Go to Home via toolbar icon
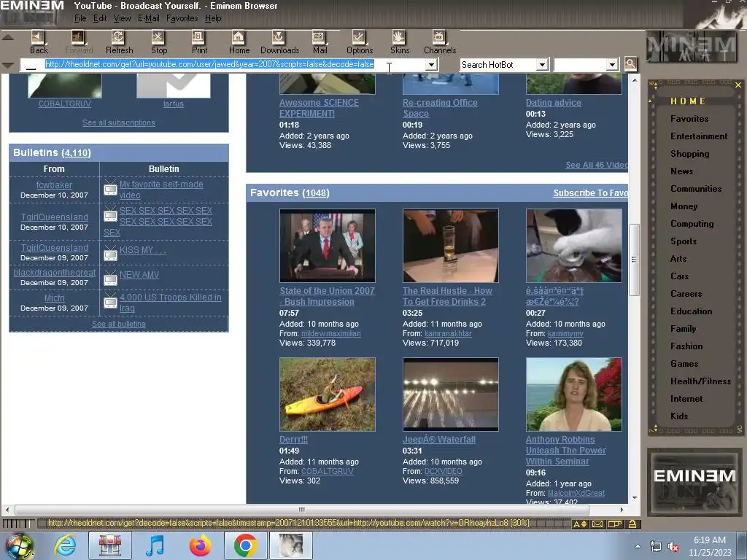 pos(239,37)
